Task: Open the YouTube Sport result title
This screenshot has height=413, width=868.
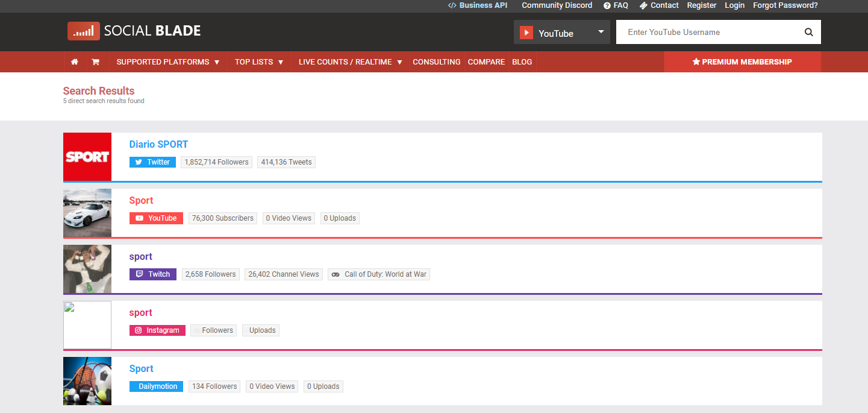Action: [x=142, y=201]
